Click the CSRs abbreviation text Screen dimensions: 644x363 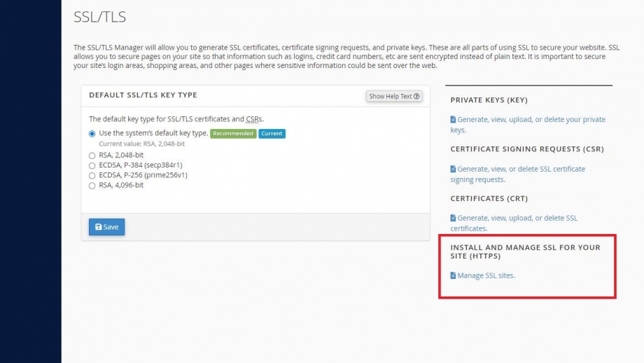coord(254,119)
